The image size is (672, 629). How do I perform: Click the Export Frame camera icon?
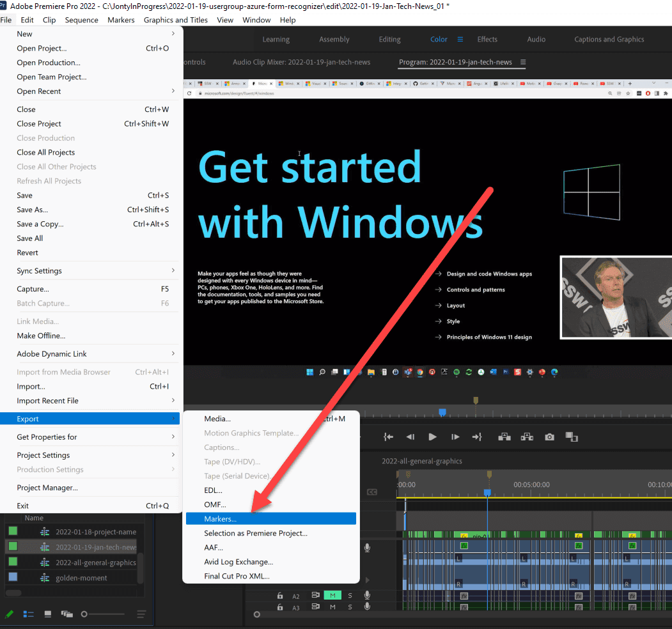549,437
